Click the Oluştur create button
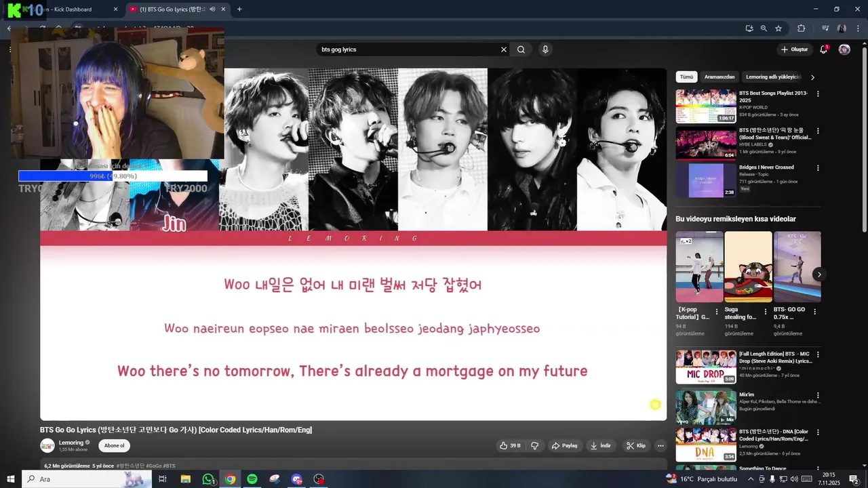 click(794, 49)
